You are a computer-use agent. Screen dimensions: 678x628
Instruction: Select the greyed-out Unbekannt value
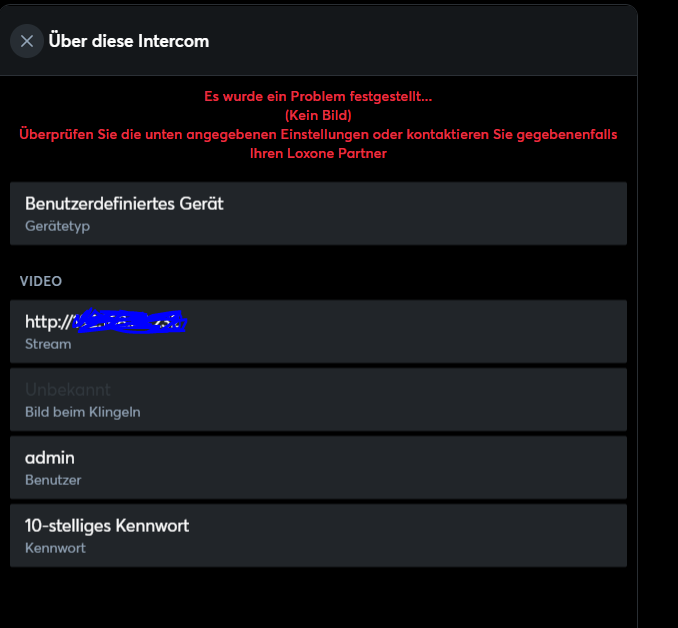coord(68,390)
